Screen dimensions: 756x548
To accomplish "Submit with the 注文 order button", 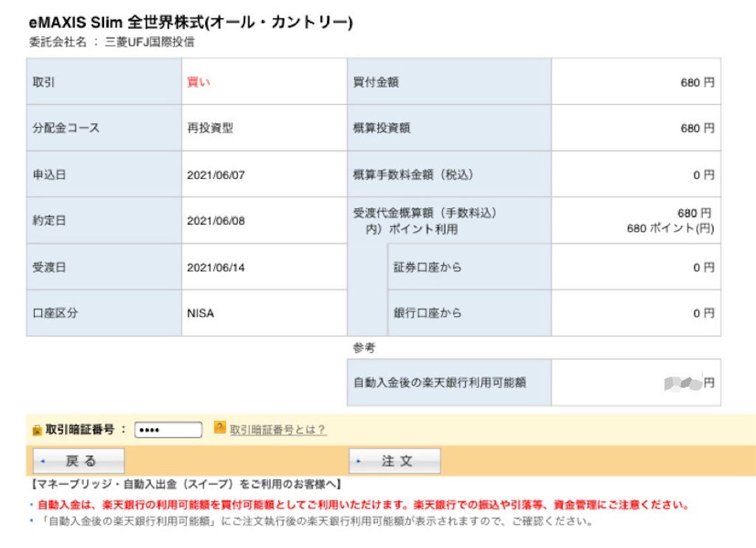I will [x=395, y=461].
